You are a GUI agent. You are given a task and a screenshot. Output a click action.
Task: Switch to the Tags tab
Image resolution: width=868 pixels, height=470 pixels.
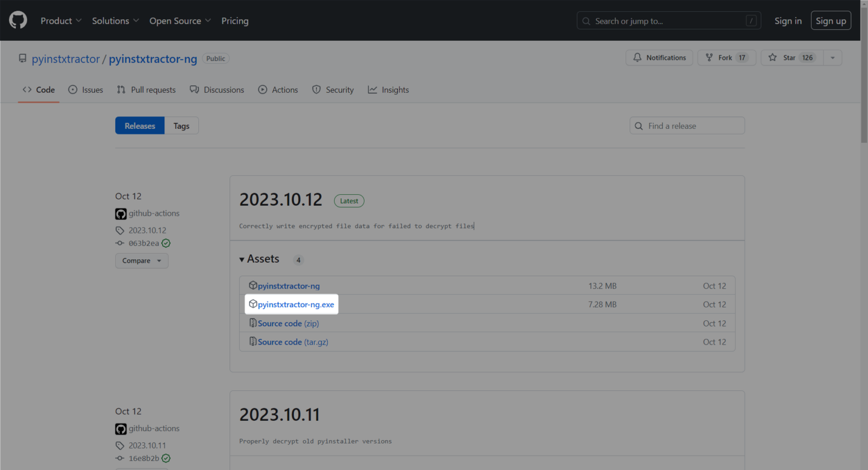pos(181,126)
